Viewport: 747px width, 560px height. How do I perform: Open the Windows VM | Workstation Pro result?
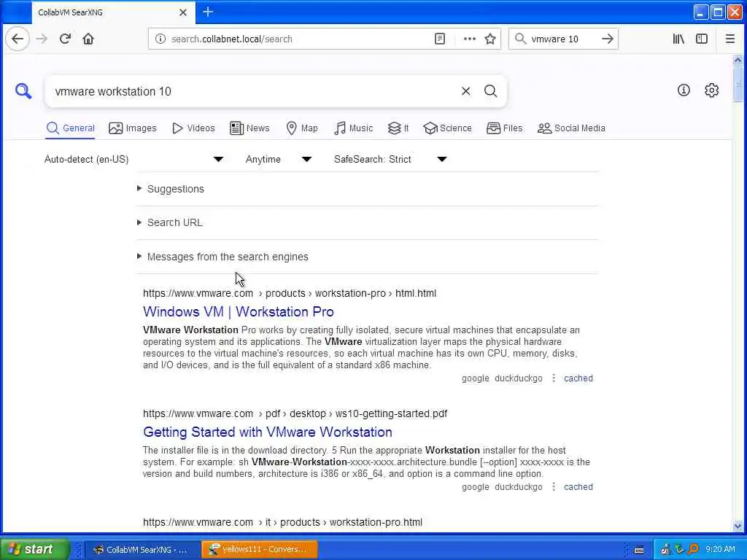239,312
